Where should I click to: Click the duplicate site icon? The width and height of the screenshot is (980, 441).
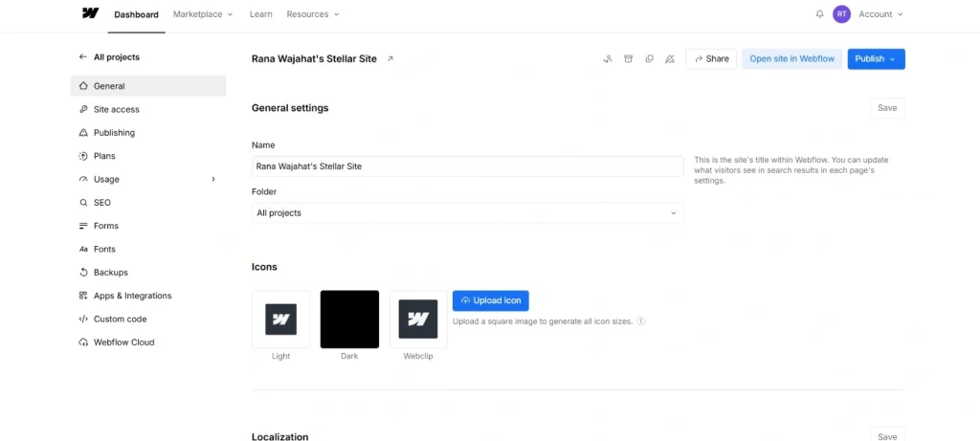pos(650,58)
